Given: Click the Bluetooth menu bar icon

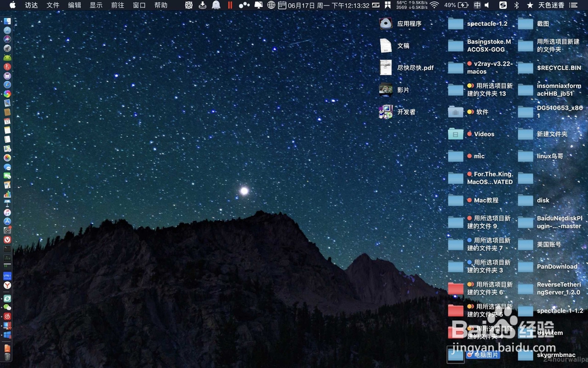Looking at the screenshot, I should pyautogui.click(x=516, y=5).
